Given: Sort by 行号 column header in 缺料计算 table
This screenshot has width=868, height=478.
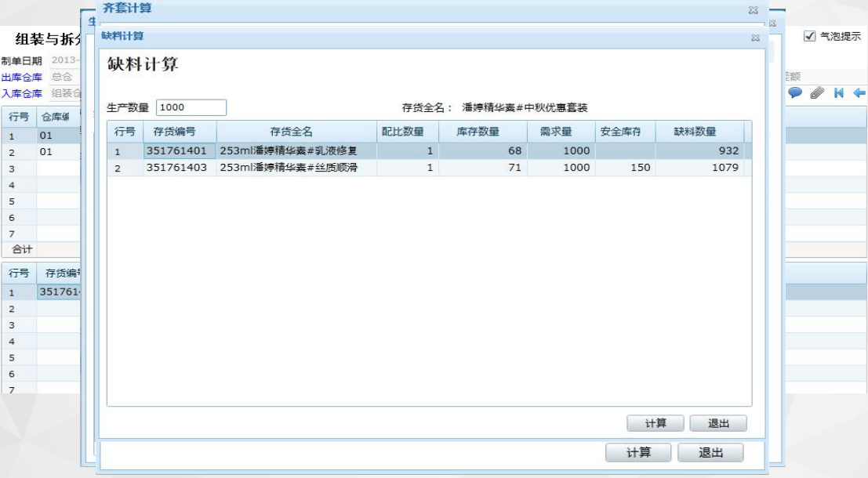Looking at the screenshot, I should (x=125, y=132).
